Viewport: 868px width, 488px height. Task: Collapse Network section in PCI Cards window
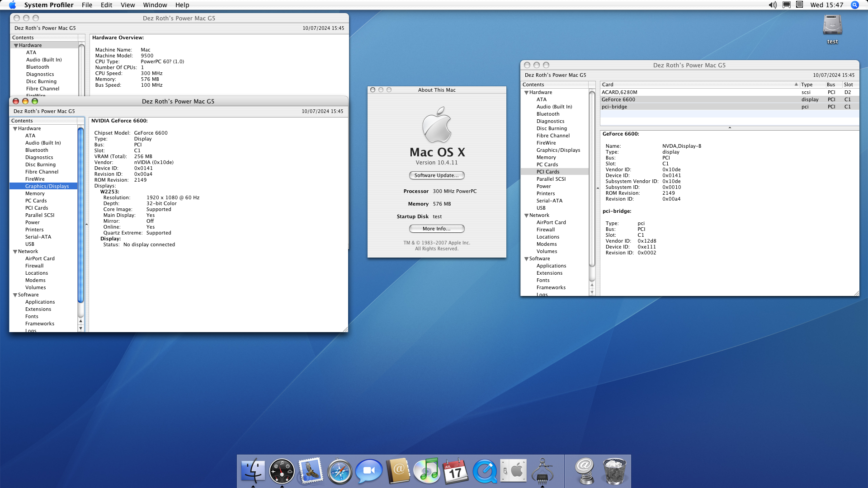[526, 216]
